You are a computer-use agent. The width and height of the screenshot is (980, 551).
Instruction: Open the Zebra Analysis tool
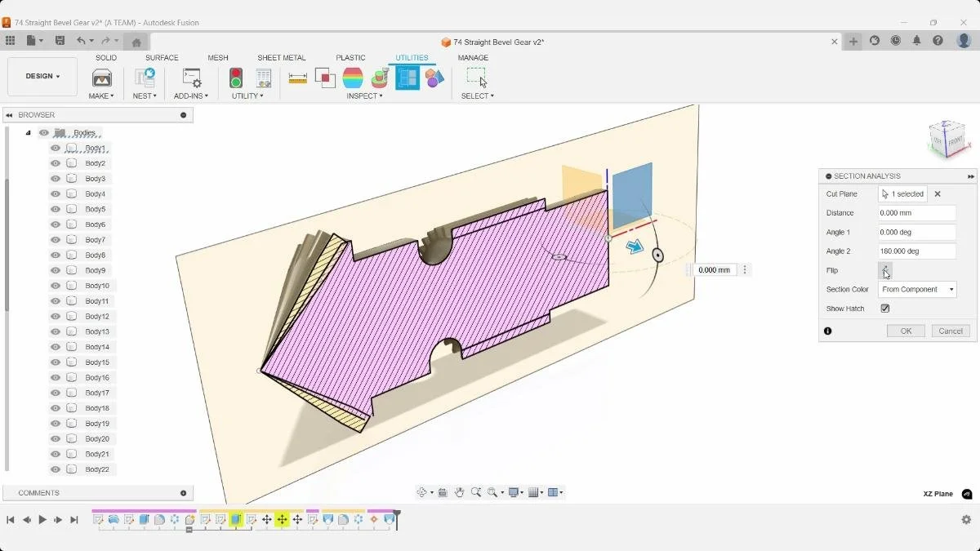click(353, 78)
